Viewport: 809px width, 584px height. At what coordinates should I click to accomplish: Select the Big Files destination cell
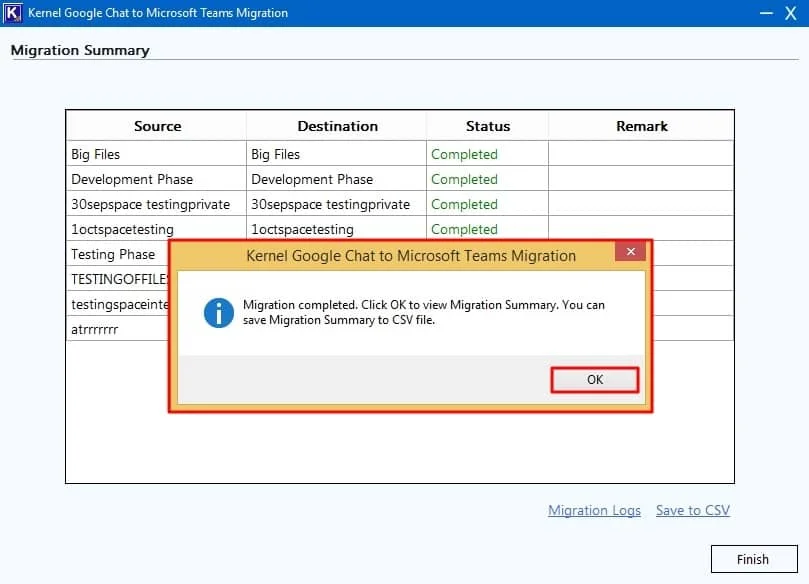click(x=336, y=154)
